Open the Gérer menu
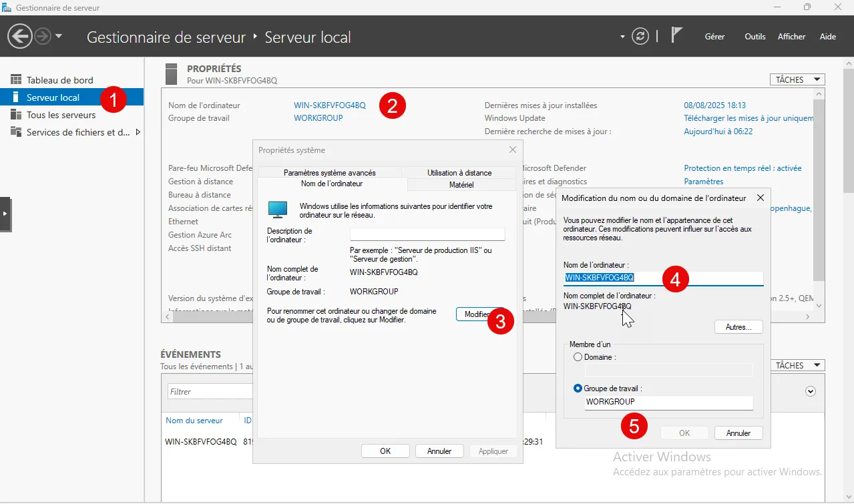Image resolution: width=854 pixels, height=504 pixels. 714,37
